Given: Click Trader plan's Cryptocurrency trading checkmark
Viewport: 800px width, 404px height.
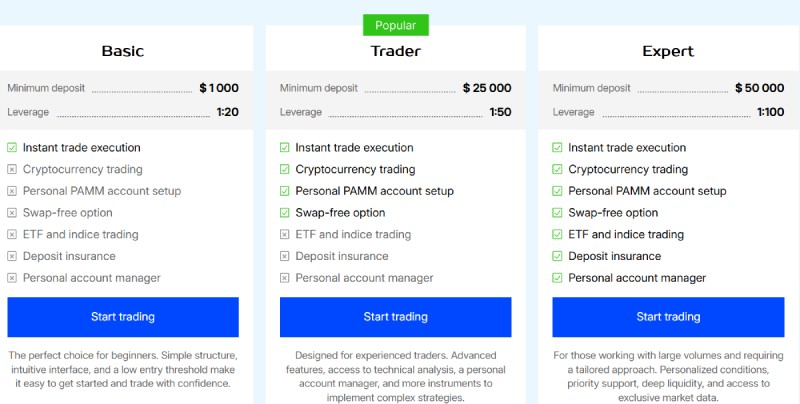Looking at the screenshot, I should (285, 170).
